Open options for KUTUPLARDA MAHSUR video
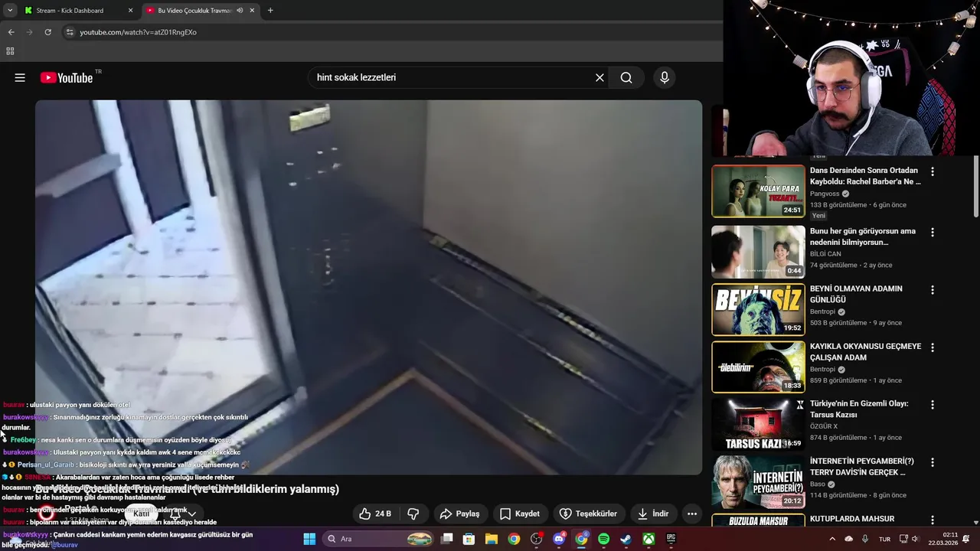980x551 pixels. pos(932,520)
